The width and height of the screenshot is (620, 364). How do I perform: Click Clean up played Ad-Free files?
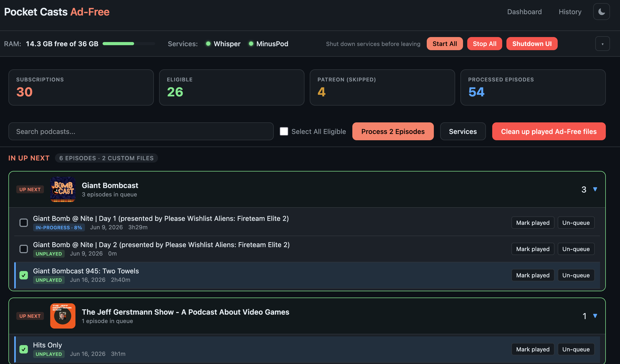pyautogui.click(x=549, y=131)
